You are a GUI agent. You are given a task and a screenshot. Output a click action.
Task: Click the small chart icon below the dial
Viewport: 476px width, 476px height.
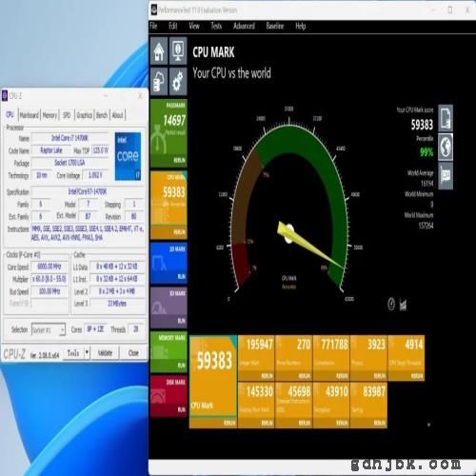click(x=403, y=305)
